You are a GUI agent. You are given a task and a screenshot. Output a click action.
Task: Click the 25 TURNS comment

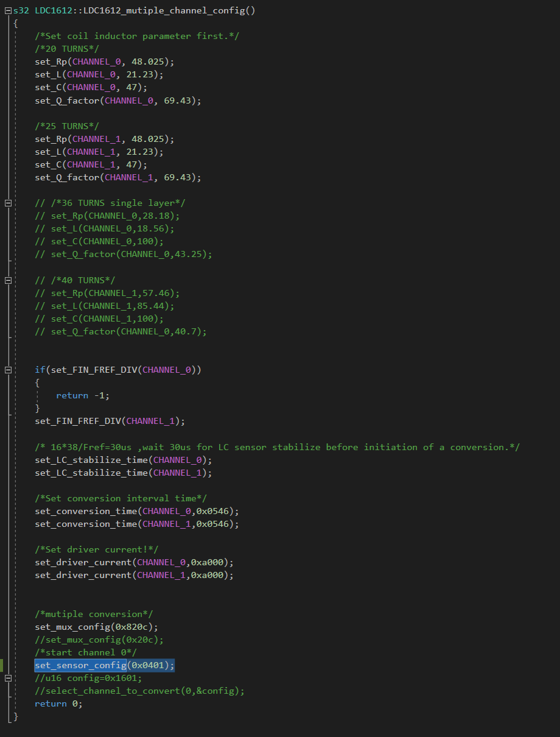(67, 126)
